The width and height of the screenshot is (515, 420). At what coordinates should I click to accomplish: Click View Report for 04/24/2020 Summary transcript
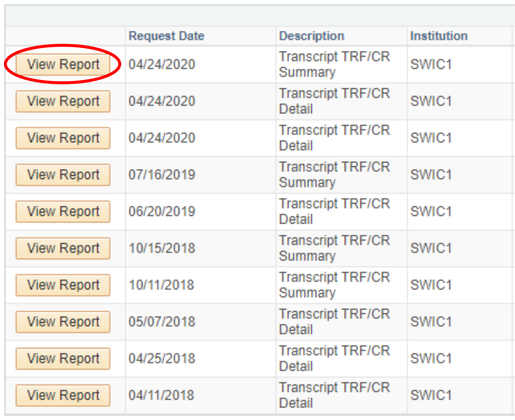click(x=63, y=65)
